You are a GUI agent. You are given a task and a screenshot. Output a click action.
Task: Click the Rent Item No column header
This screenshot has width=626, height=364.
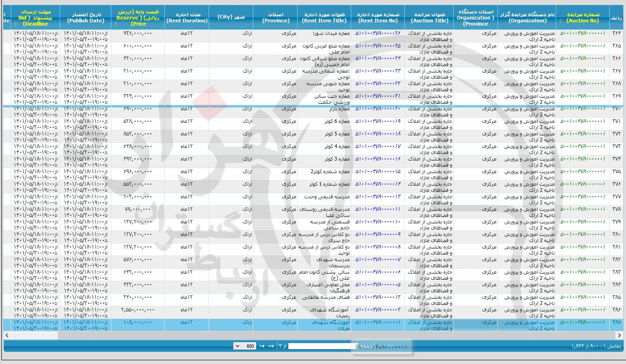point(378,18)
